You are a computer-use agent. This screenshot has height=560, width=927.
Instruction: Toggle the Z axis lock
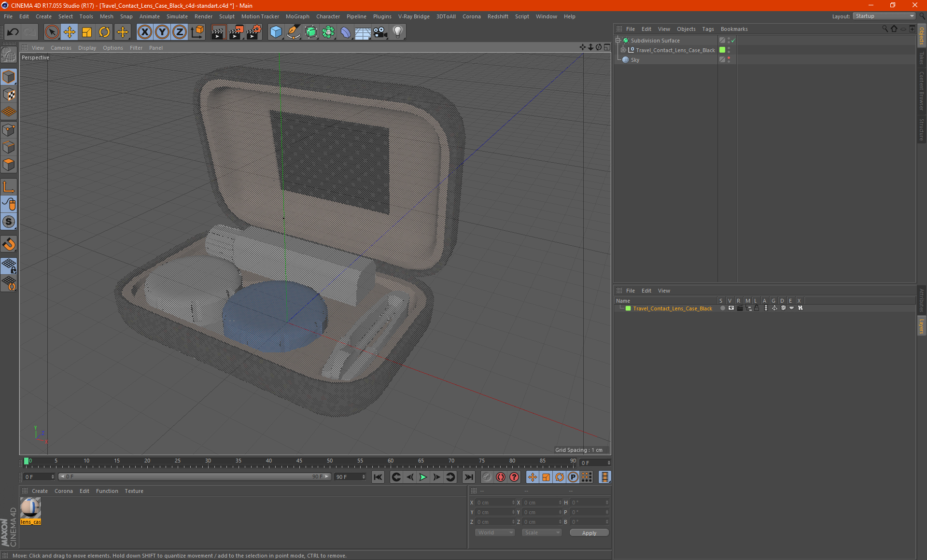[x=180, y=32]
